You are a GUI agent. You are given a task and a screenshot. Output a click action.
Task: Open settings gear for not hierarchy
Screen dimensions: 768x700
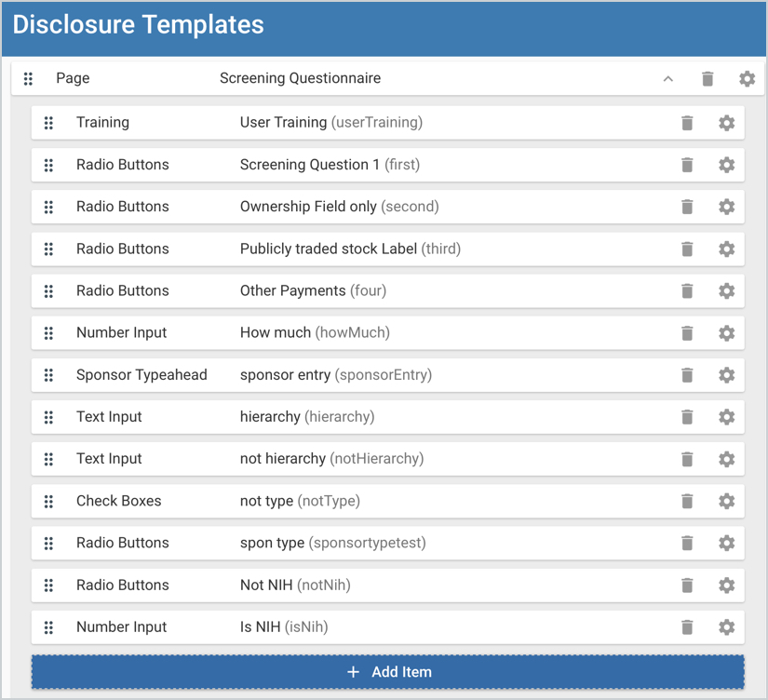tap(726, 459)
